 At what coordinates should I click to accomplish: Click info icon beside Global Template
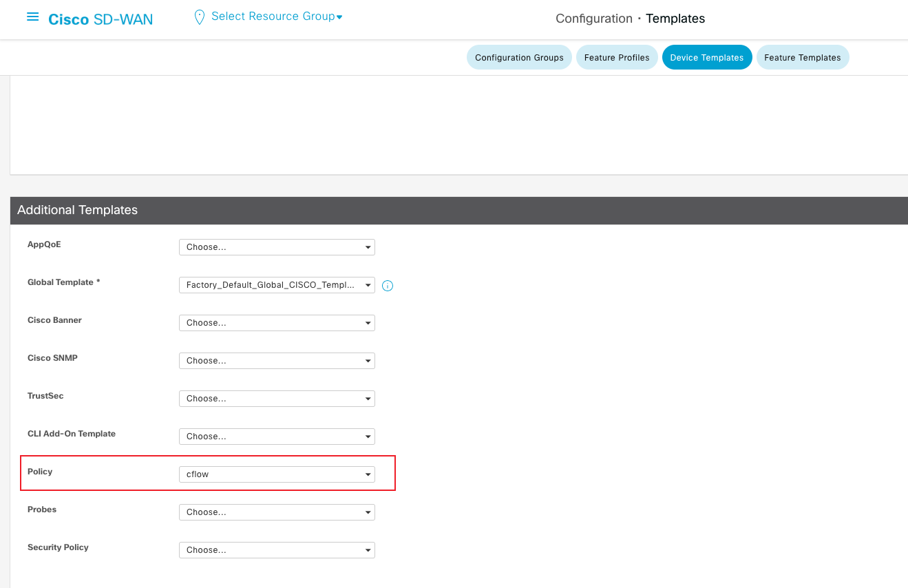coord(388,286)
